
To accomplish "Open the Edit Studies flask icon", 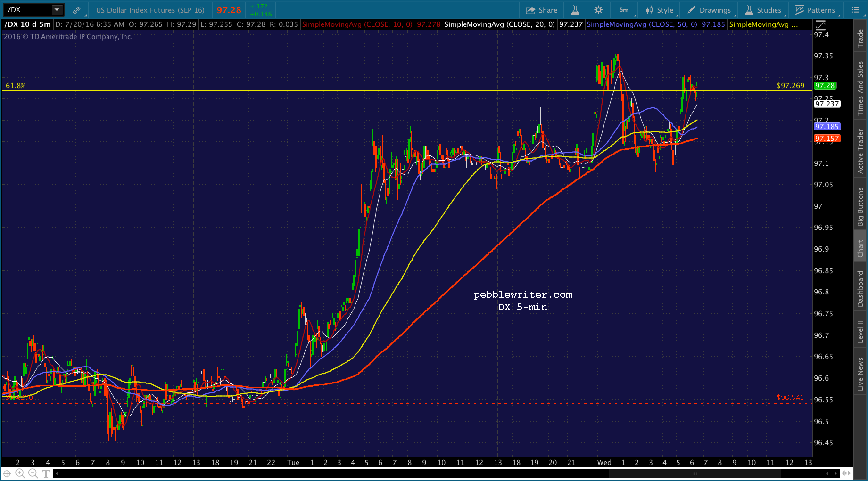I will 575,10.
